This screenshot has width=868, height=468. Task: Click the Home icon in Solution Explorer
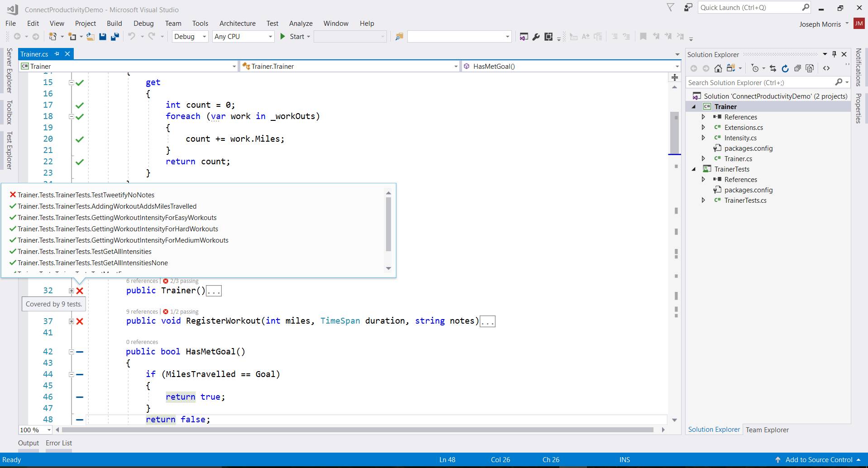click(718, 68)
